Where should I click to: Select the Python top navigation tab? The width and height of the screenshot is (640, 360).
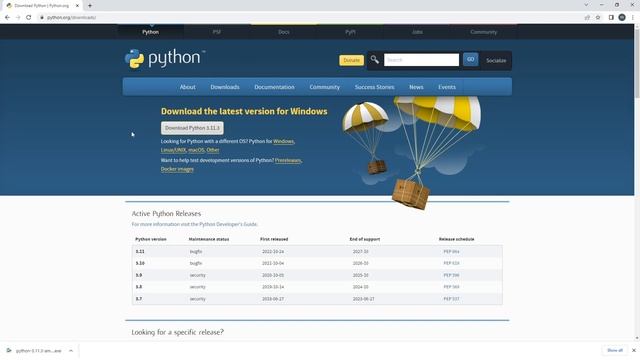point(151,32)
